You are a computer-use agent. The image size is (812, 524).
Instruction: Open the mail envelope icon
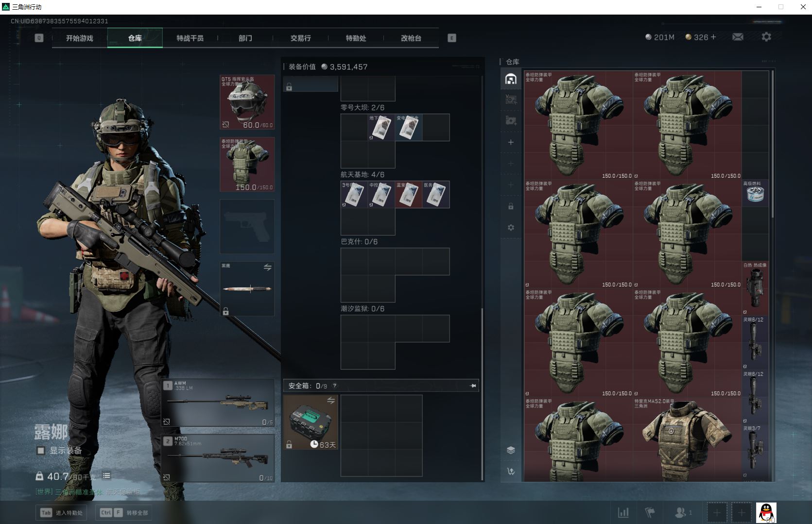coord(738,37)
